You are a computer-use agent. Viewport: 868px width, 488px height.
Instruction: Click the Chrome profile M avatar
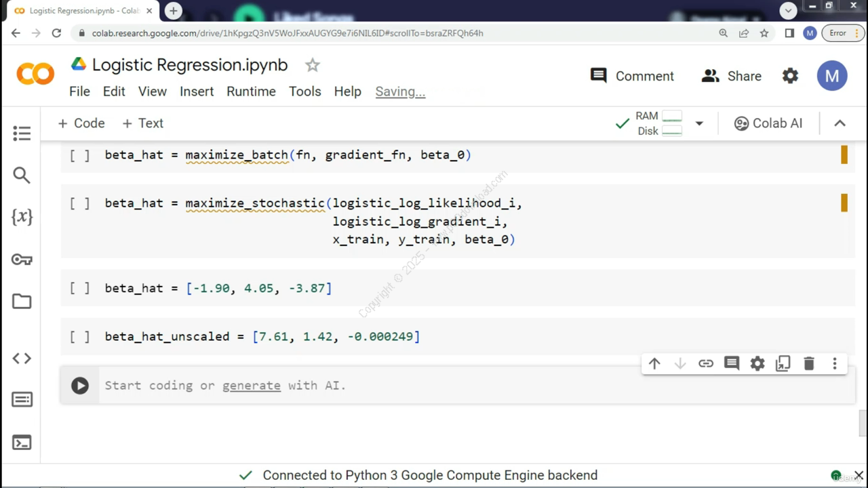pyautogui.click(x=810, y=33)
